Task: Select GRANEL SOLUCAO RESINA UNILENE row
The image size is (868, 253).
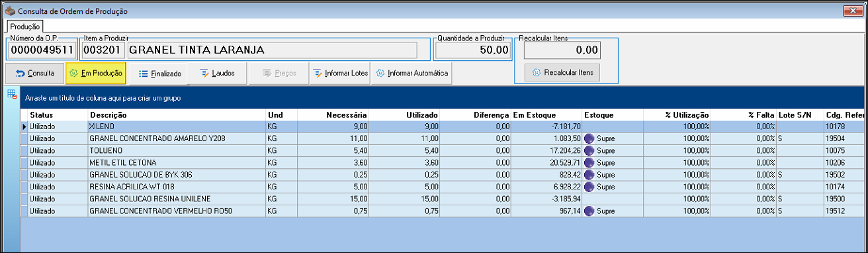Action: tap(443, 199)
